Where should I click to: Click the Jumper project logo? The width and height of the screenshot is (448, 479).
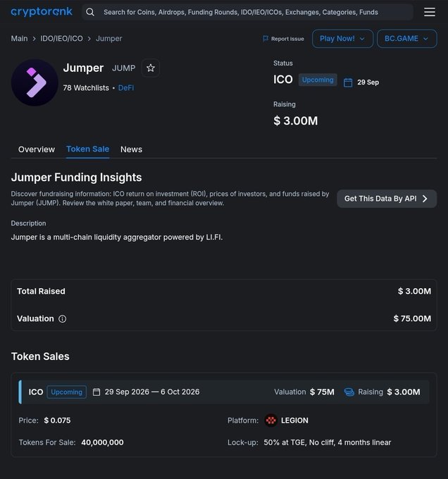35,83
